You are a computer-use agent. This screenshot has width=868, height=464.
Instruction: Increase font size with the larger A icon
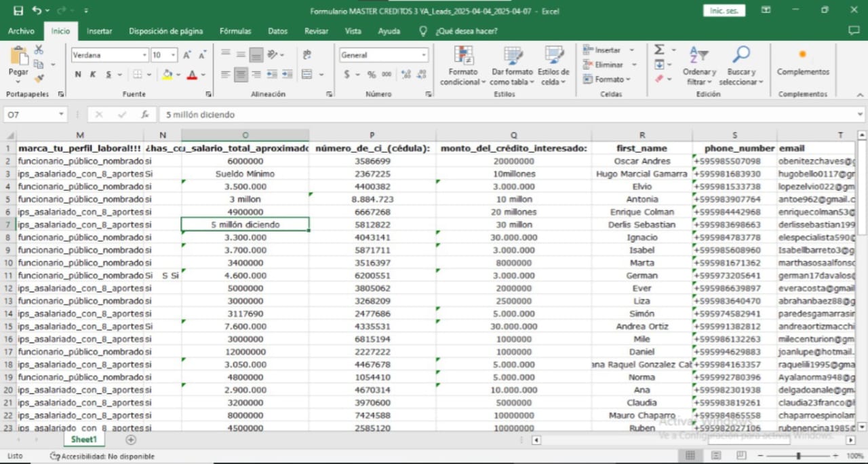point(187,55)
